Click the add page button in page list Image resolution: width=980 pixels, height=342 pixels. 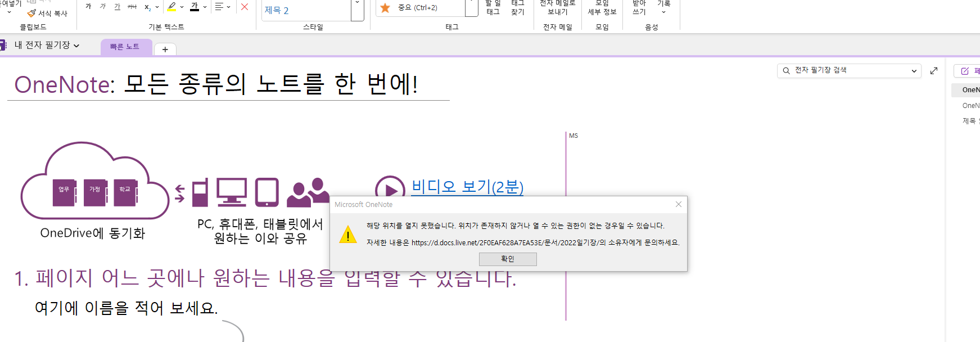point(967,71)
